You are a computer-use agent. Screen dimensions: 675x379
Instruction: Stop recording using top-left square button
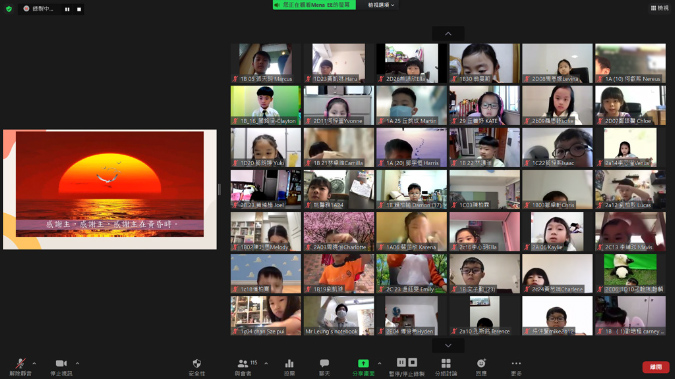(x=79, y=9)
